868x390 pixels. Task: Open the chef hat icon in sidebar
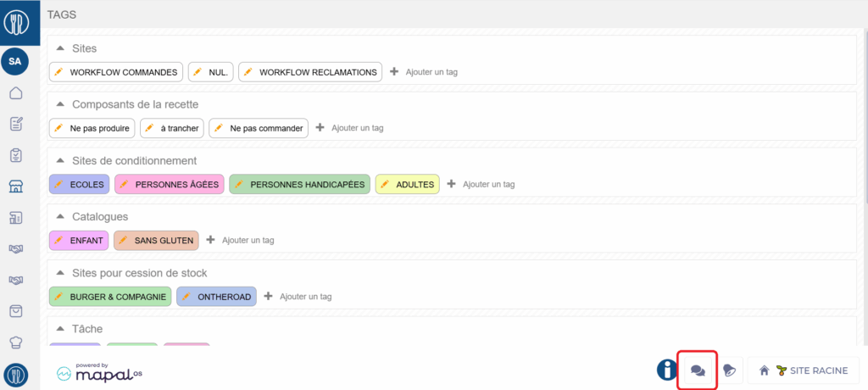click(x=15, y=343)
